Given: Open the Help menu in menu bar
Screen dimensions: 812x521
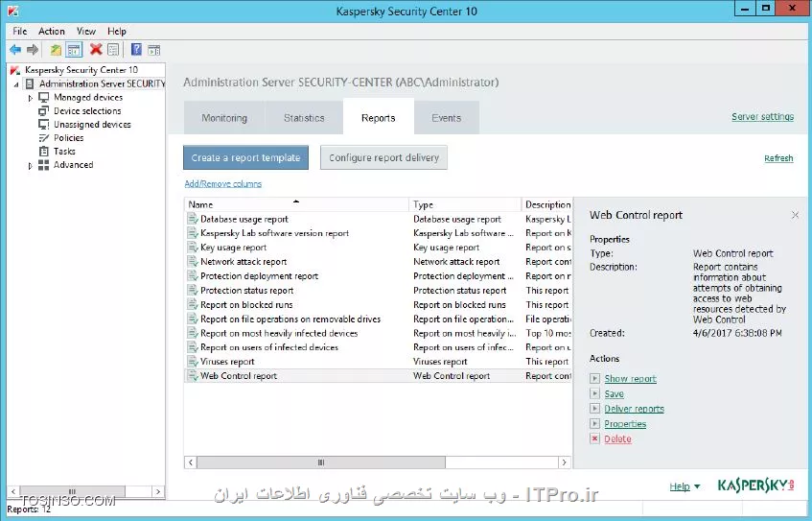Looking at the screenshot, I should (x=117, y=31).
